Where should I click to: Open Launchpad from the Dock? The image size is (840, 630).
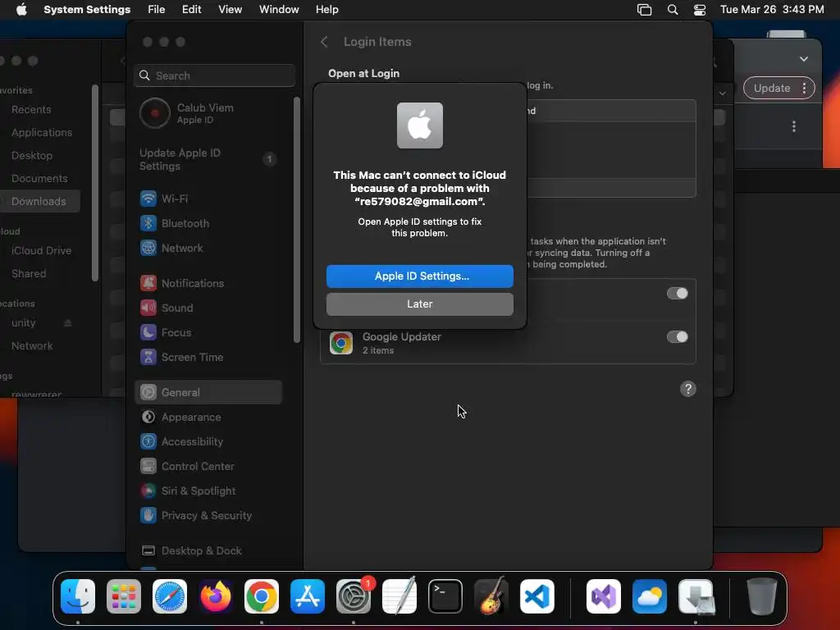pyautogui.click(x=124, y=596)
